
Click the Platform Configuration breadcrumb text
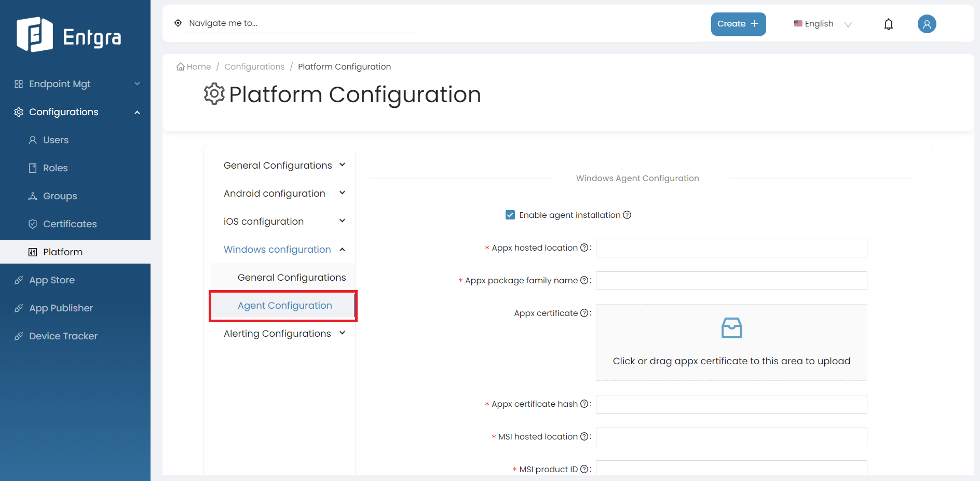[344, 66]
